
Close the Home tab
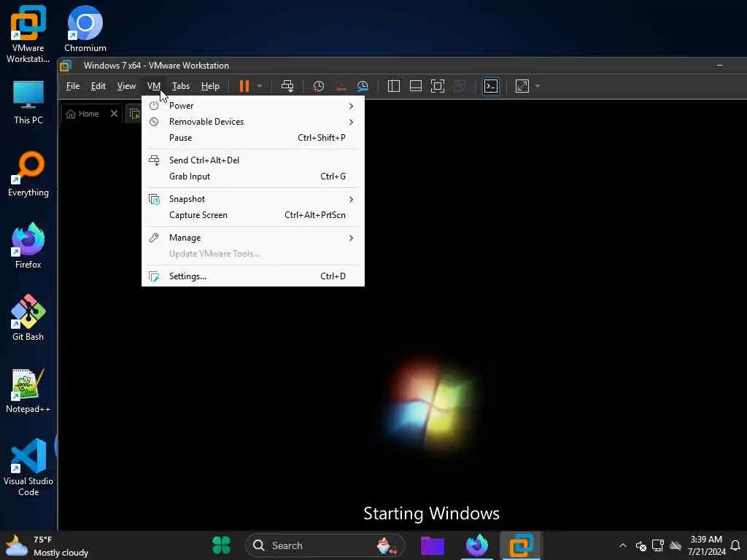114,114
